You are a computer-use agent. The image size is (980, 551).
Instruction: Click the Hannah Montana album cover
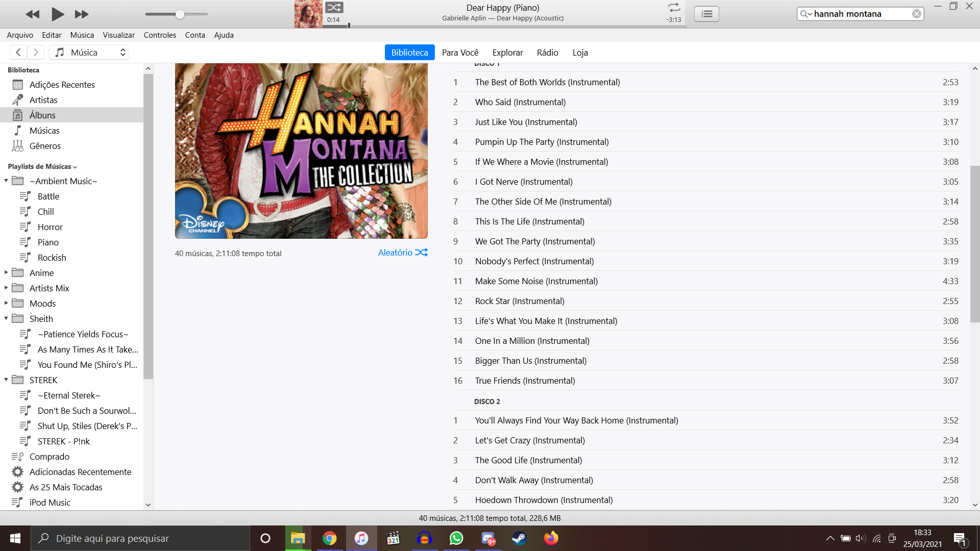301,151
